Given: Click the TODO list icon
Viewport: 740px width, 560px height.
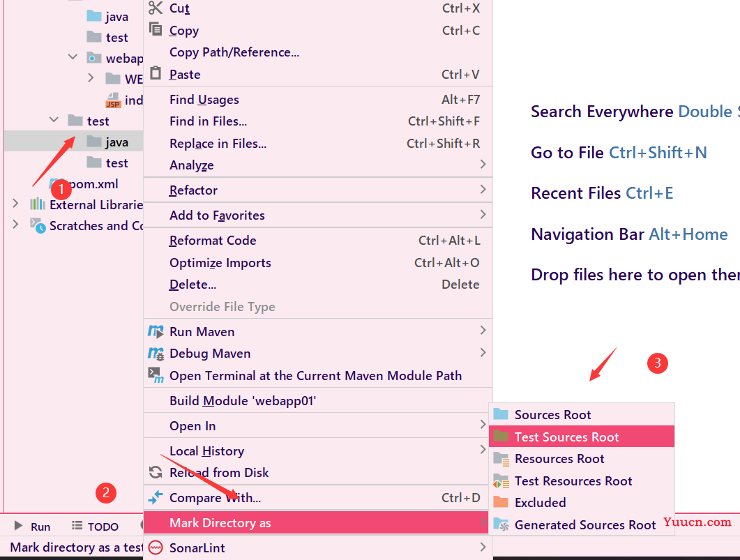Looking at the screenshot, I should (77, 526).
